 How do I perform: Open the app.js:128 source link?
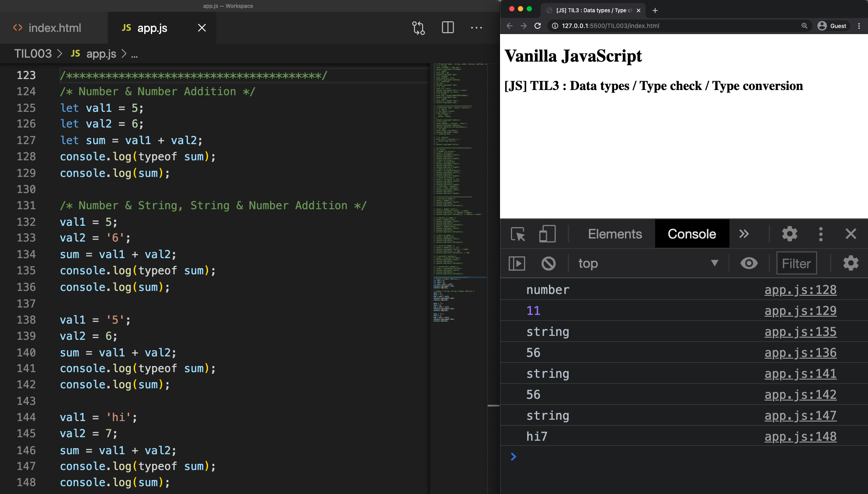pos(800,290)
